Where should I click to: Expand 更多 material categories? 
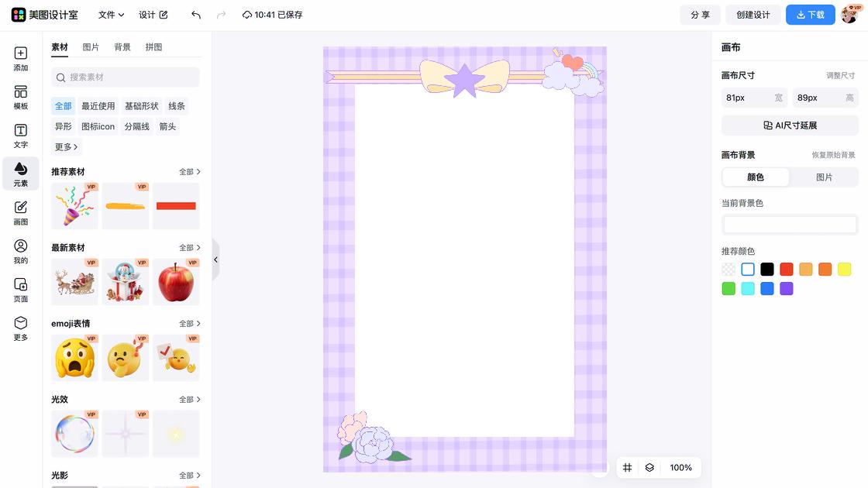click(67, 146)
